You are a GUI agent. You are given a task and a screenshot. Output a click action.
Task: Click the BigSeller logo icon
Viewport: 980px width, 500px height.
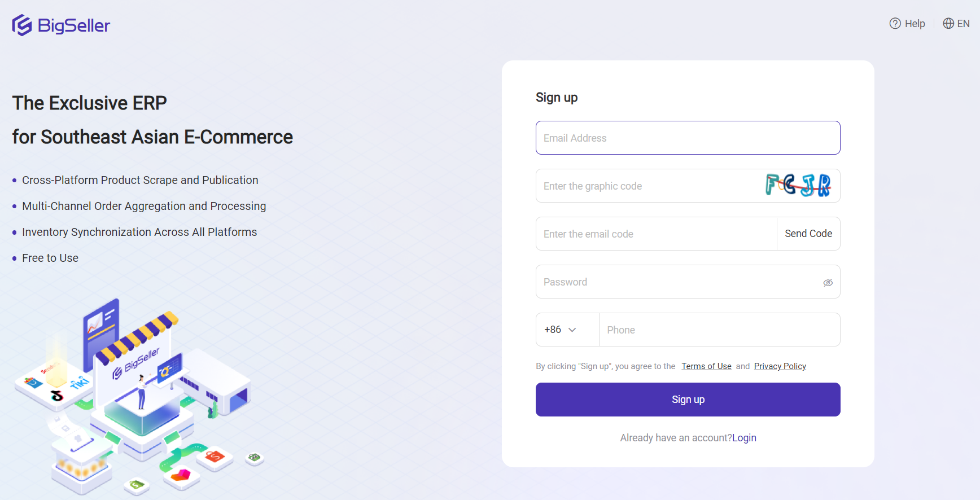20,25
